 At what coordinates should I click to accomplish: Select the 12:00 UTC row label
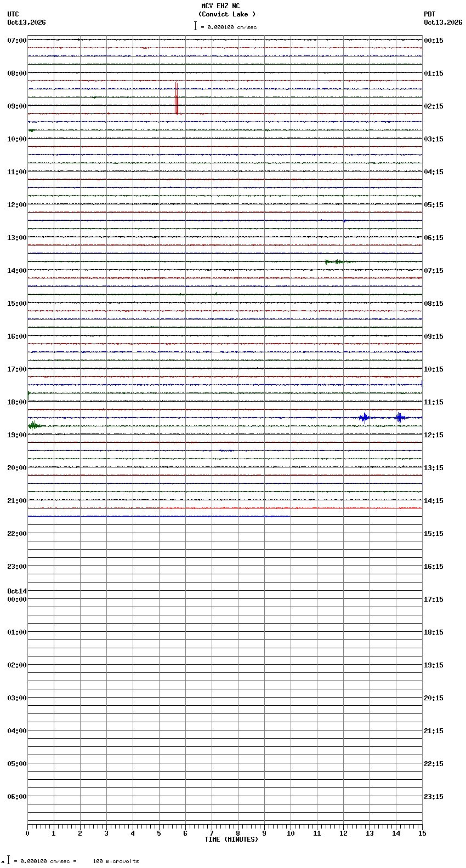(17, 205)
